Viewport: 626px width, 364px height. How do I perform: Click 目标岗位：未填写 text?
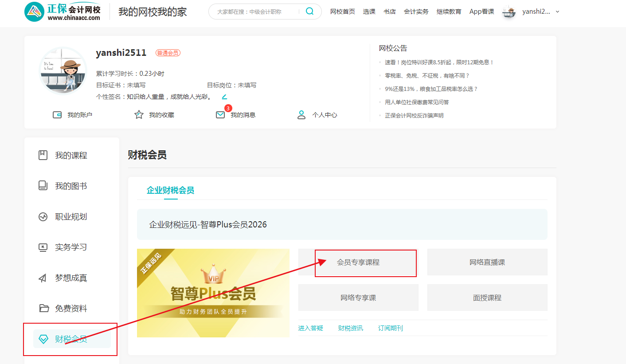click(231, 85)
